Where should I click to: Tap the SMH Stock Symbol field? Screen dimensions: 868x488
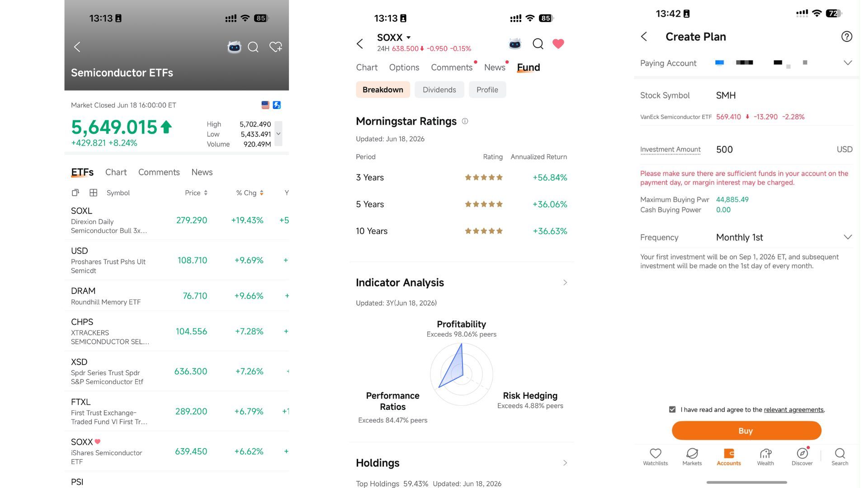coord(747,95)
